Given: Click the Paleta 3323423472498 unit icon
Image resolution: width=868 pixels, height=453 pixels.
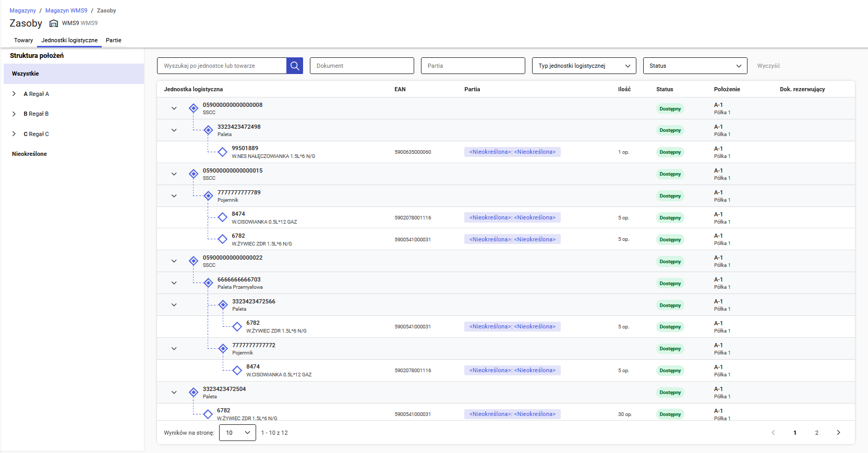Looking at the screenshot, I should click(208, 130).
